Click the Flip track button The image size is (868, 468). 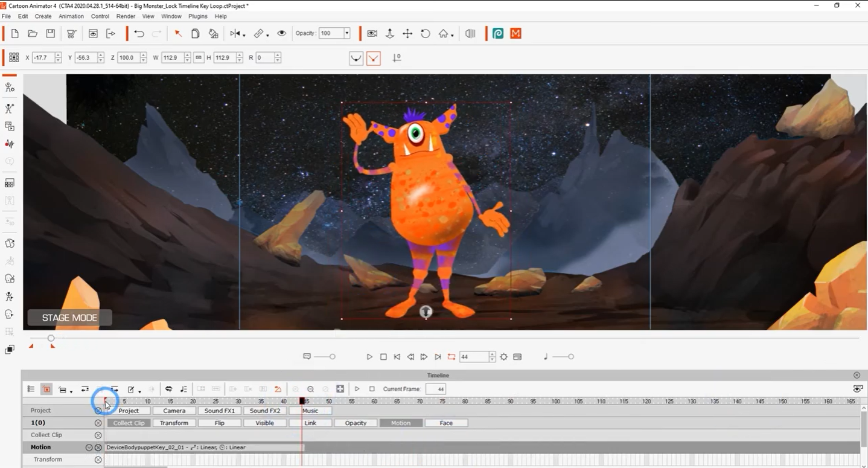click(220, 423)
